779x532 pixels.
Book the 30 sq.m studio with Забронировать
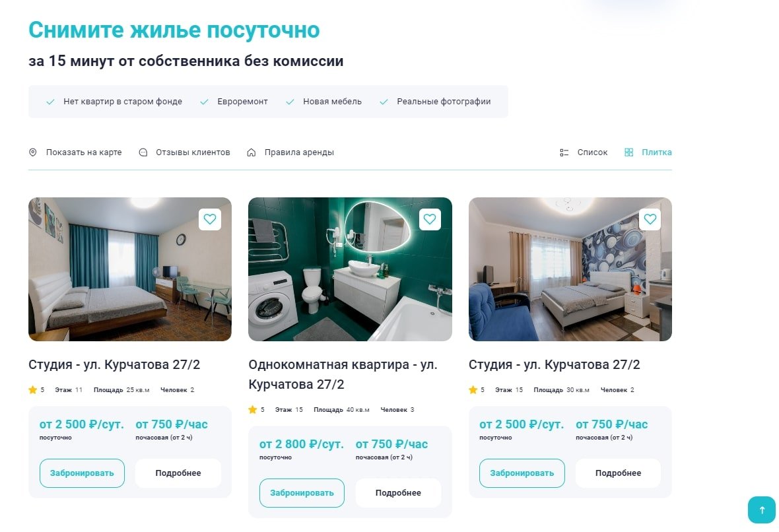522,473
